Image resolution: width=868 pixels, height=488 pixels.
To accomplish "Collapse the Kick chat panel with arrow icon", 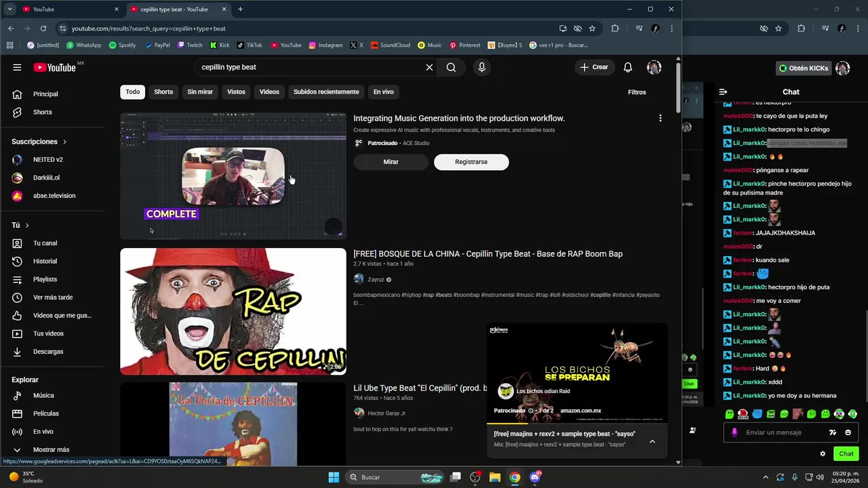I will point(723,91).
